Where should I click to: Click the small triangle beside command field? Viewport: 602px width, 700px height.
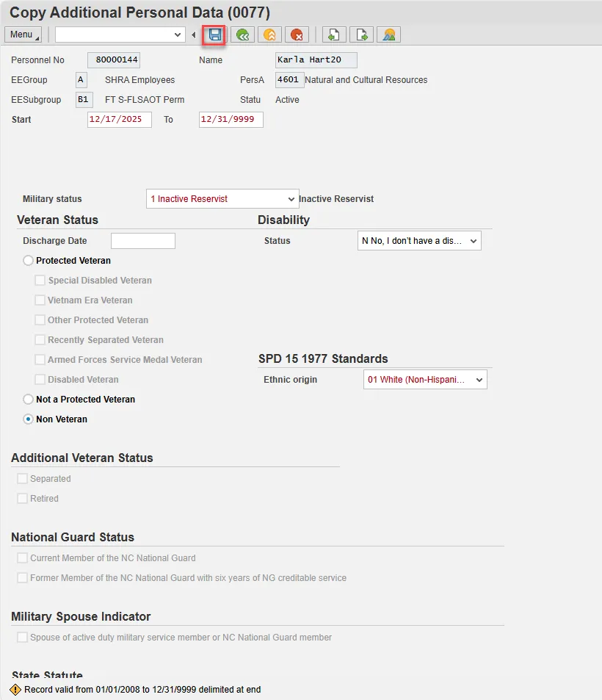tap(194, 35)
